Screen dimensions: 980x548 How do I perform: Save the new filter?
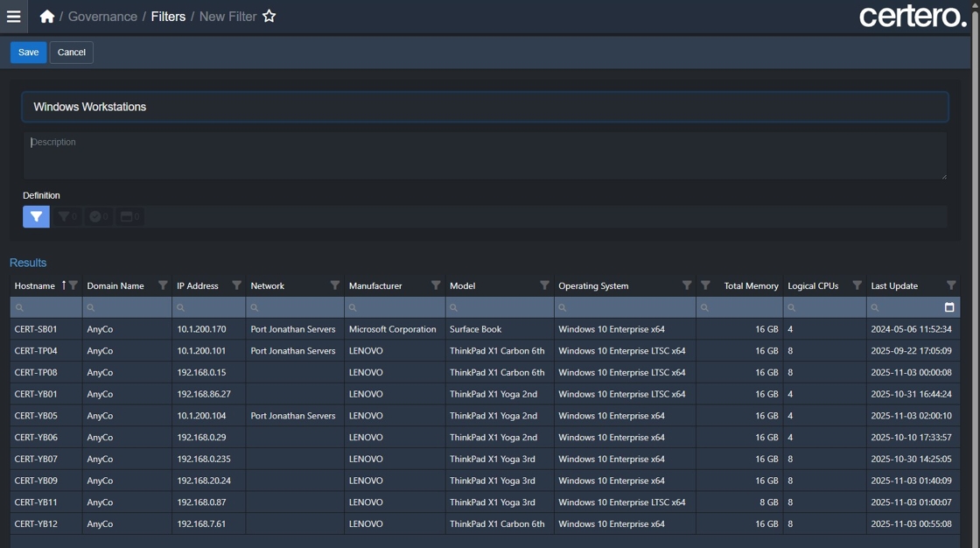(28, 53)
